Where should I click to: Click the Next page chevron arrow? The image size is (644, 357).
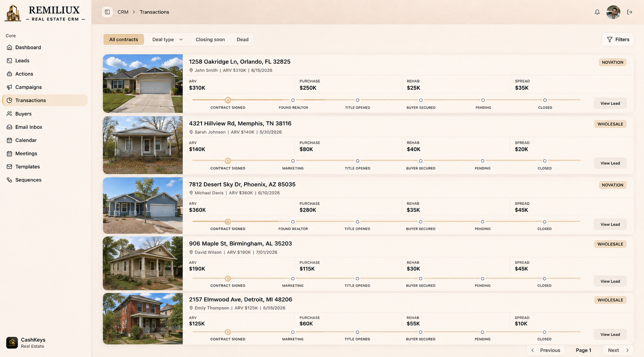(x=627, y=350)
